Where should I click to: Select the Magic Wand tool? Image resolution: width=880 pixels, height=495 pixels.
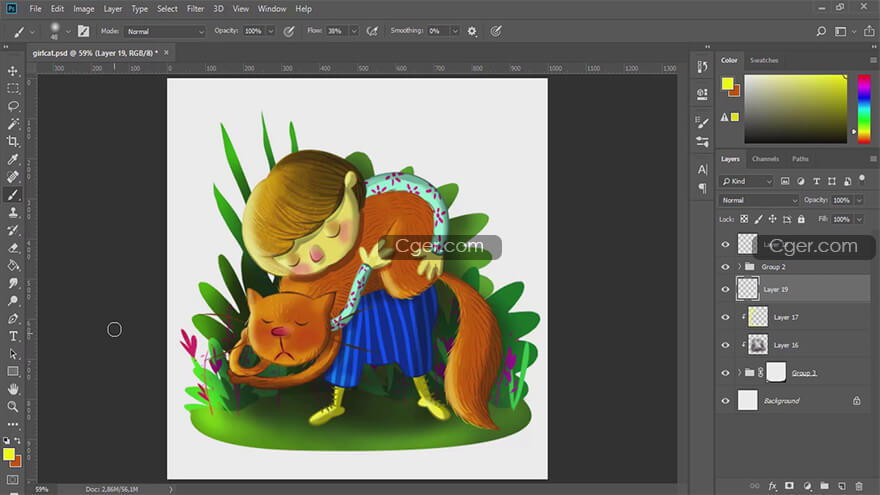(13, 123)
